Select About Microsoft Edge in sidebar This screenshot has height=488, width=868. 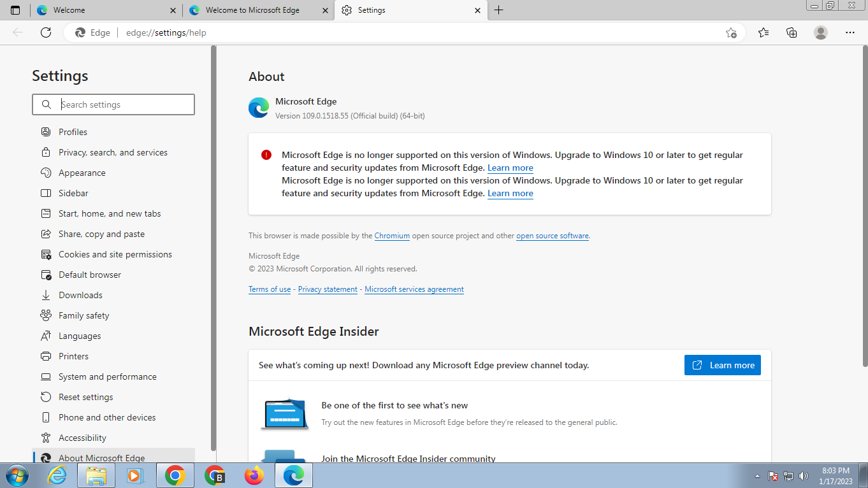coord(113,457)
